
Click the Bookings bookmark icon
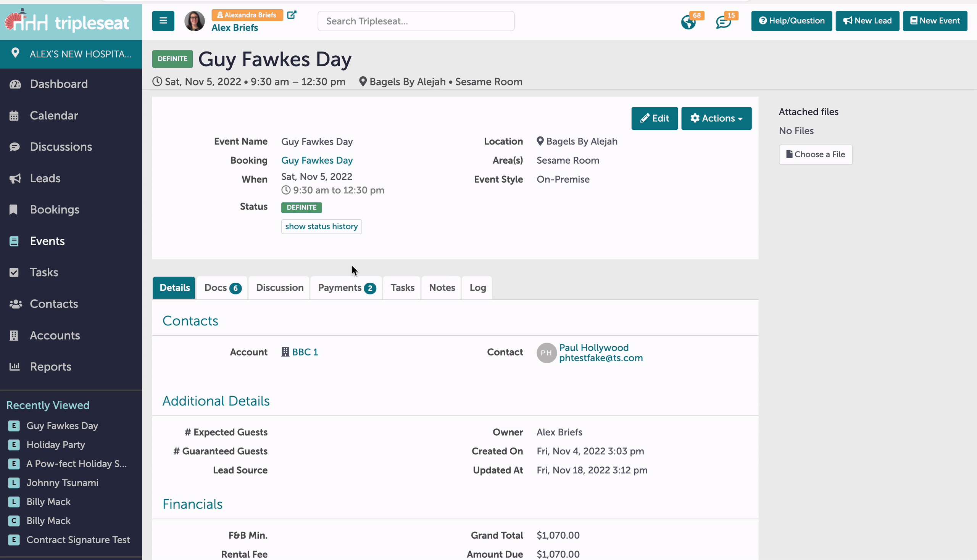pyautogui.click(x=13, y=209)
